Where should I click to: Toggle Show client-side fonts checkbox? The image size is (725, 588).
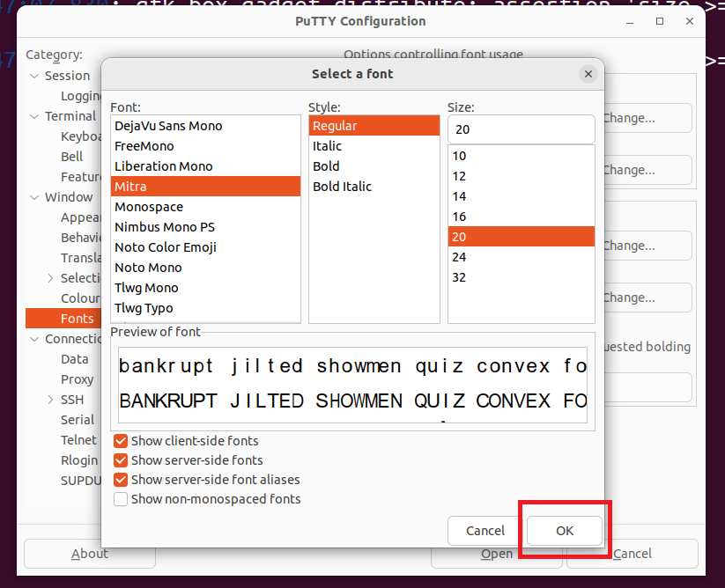pyautogui.click(x=121, y=441)
